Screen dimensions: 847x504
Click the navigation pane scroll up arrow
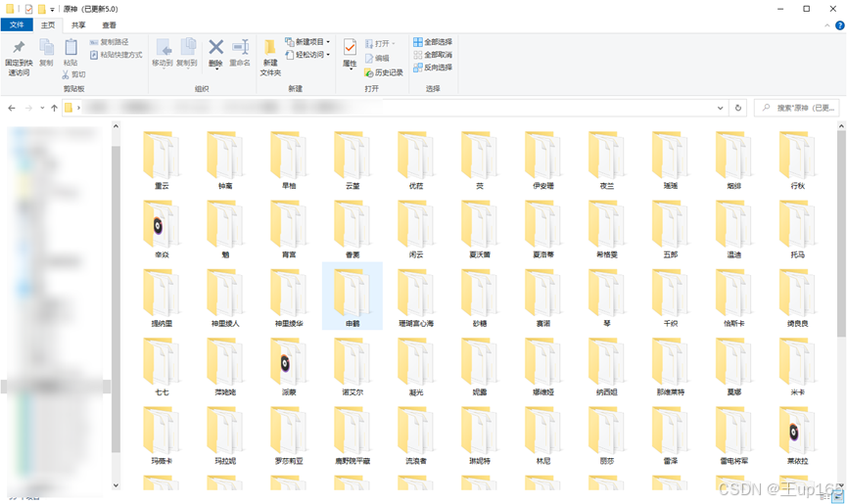pos(116,125)
